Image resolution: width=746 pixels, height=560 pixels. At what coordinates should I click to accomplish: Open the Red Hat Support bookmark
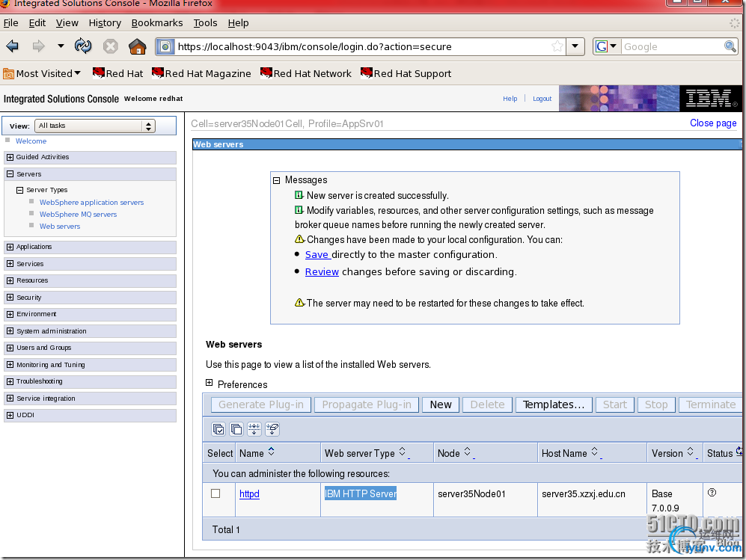tap(406, 73)
